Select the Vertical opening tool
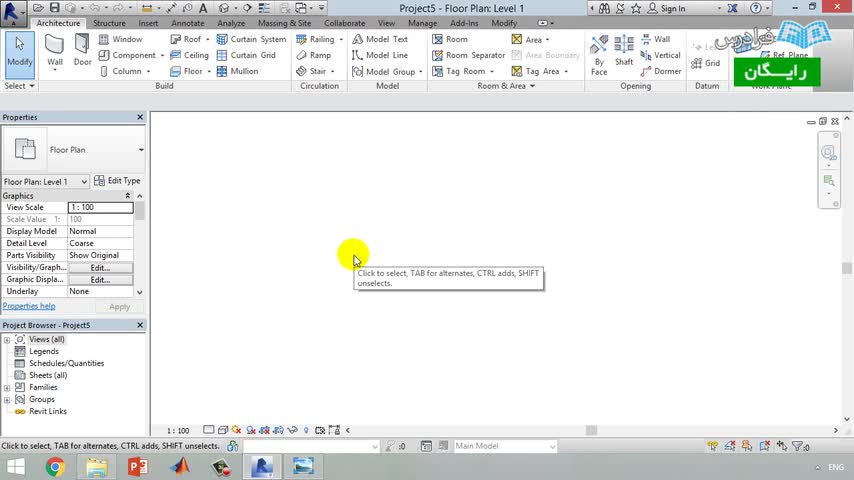 pyautogui.click(x=660, y=55)
